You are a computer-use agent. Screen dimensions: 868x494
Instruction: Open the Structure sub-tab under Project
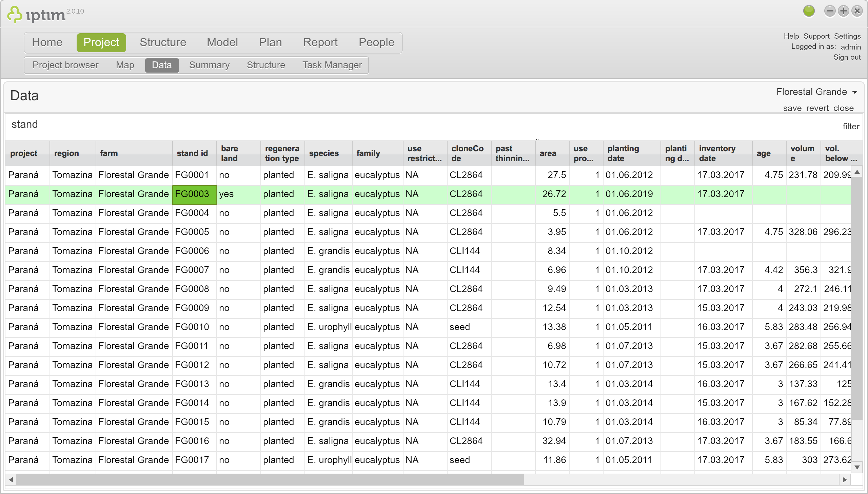pos(266,65)
